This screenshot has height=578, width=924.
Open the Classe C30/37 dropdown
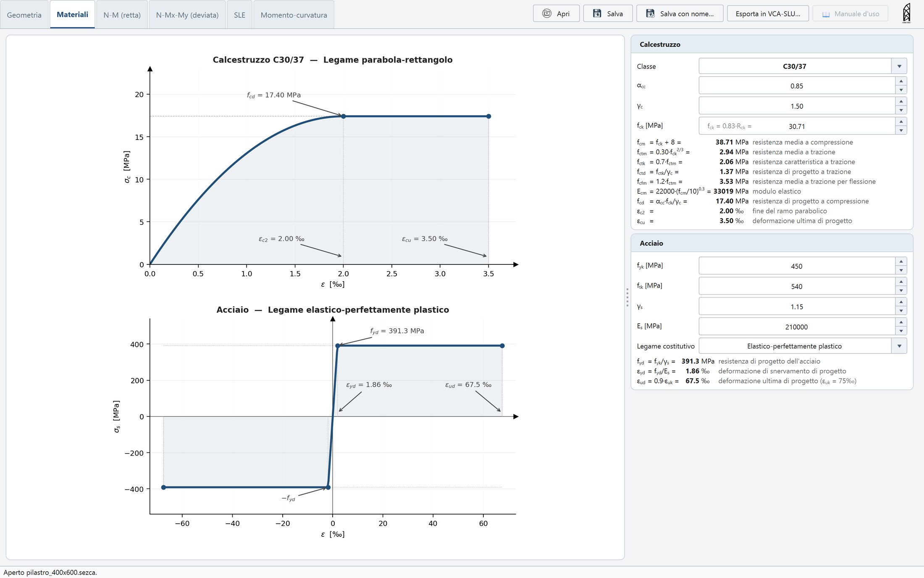[803, 66]
